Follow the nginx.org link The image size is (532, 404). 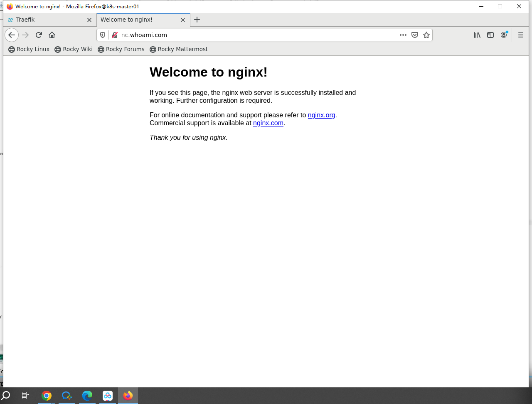pyautogui.click(x=321, y=115)
